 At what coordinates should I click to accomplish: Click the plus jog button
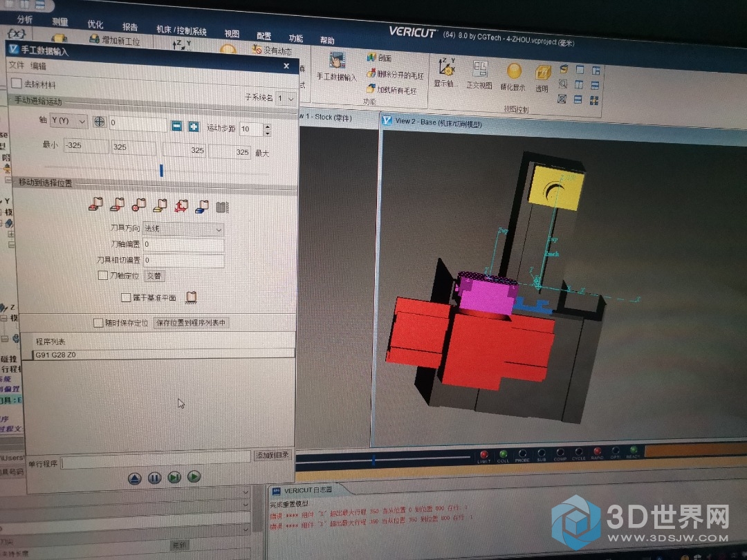pyautogui.click(x=194, y=127)
